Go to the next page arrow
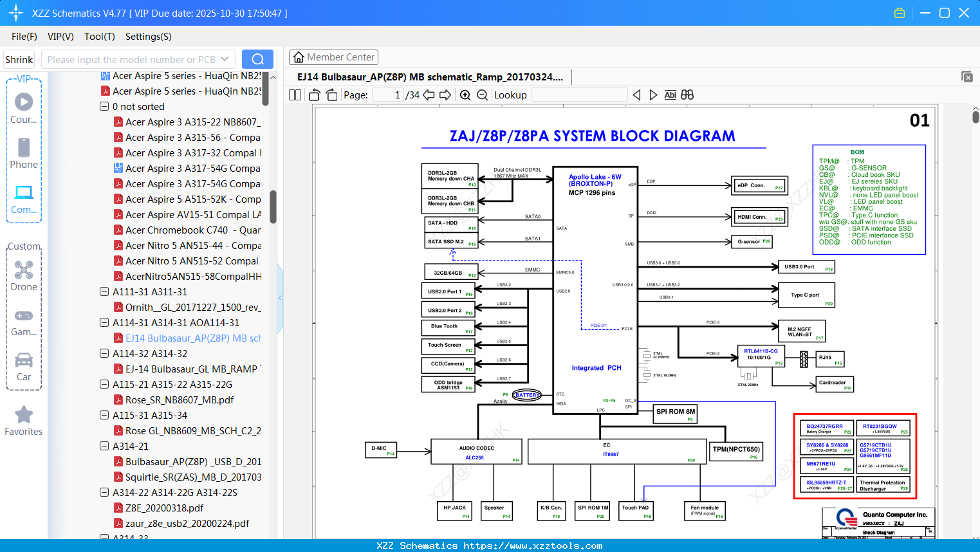This screenshot has width=980, height=552. coord(445,95)
